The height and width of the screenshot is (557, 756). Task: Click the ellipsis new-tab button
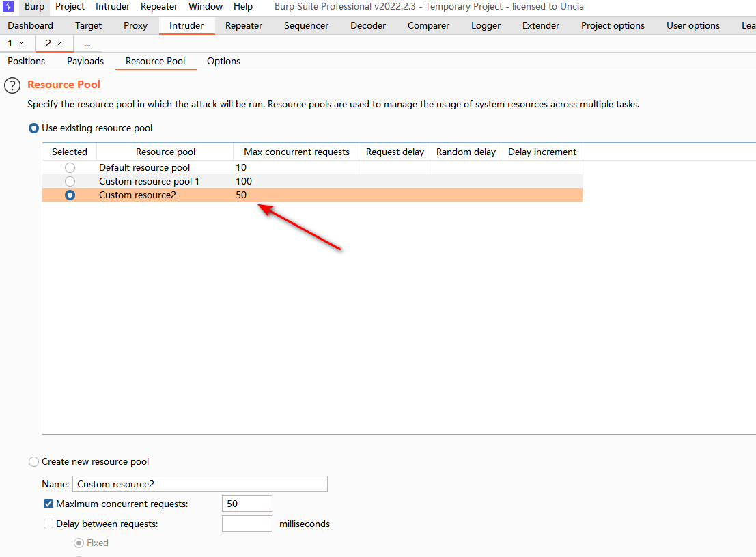[87, 44]
